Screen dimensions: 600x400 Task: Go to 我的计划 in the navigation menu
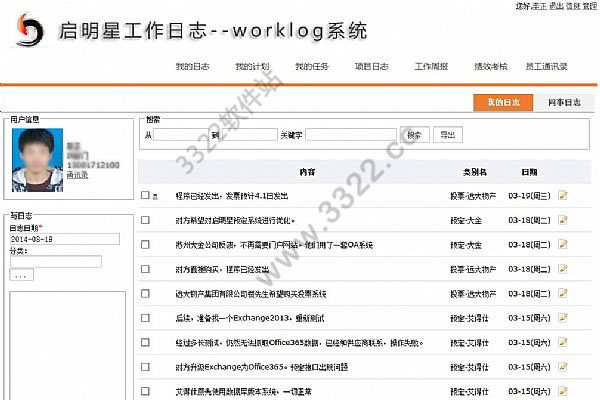[x=252, y=67]
